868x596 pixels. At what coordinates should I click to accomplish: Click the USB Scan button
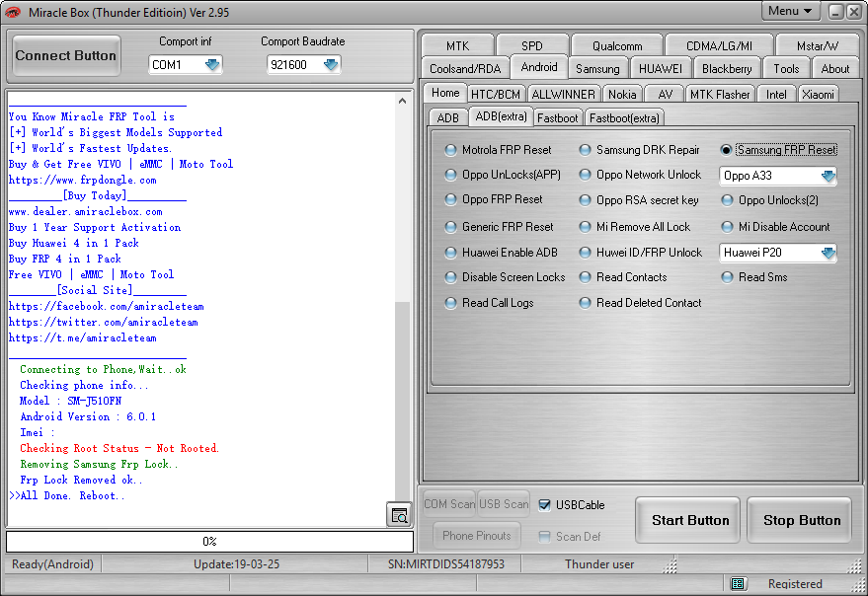coord(504,503)
